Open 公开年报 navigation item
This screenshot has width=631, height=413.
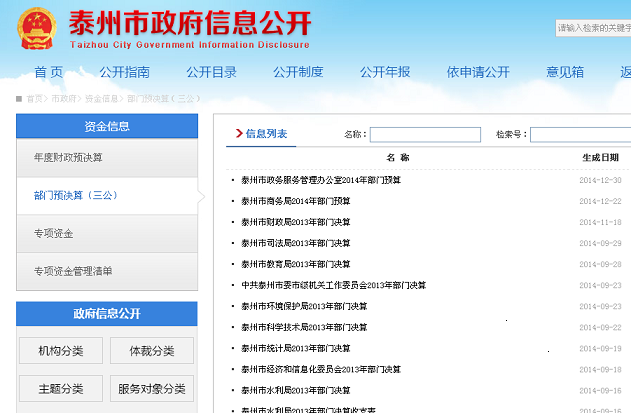pyautogui.click(x=385, y=72)
